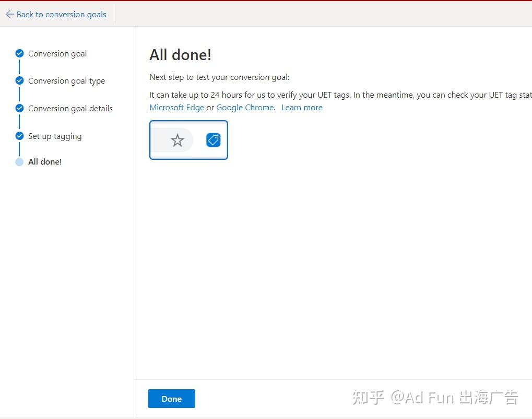Click the back arrow icon
Image resolution: width=532 pixels, height=419 pixels.
(x=10, y=14)
